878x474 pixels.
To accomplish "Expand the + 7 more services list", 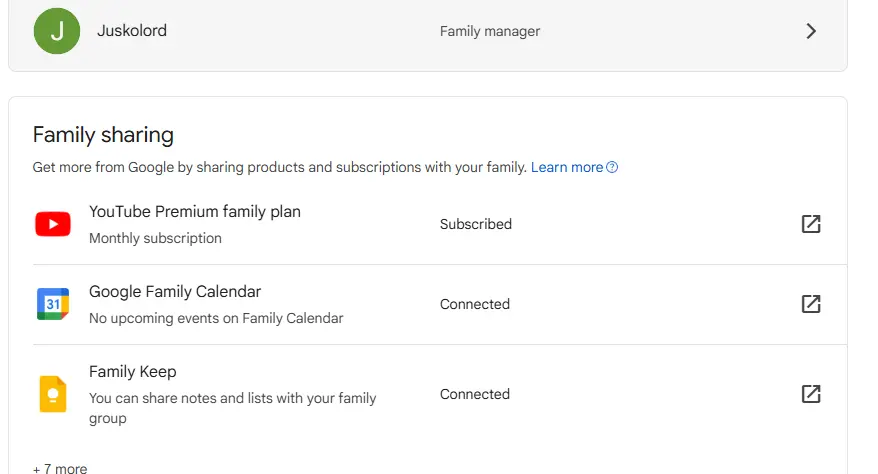I will (60, 468).
